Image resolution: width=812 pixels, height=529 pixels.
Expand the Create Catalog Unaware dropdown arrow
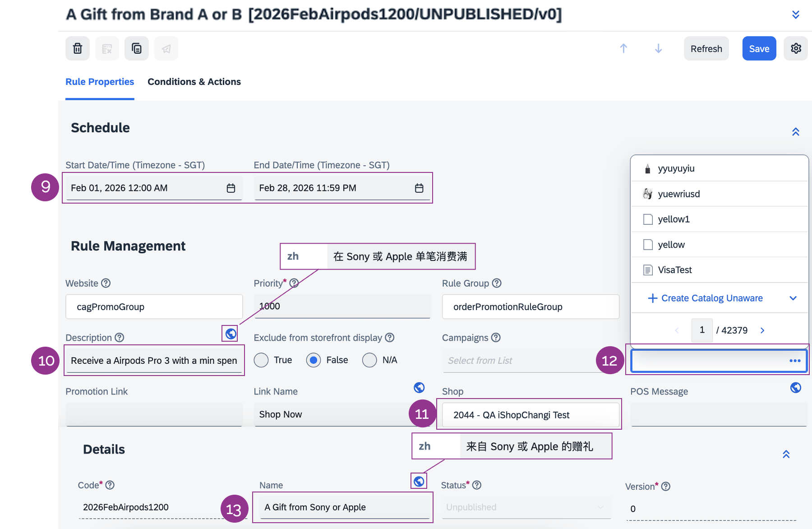793,298
